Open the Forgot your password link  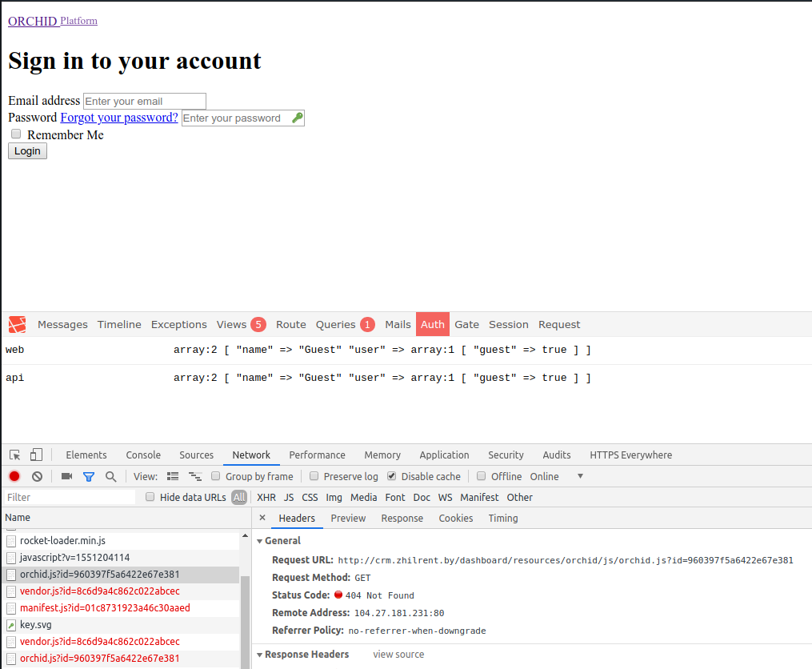[x=118, y=117]
